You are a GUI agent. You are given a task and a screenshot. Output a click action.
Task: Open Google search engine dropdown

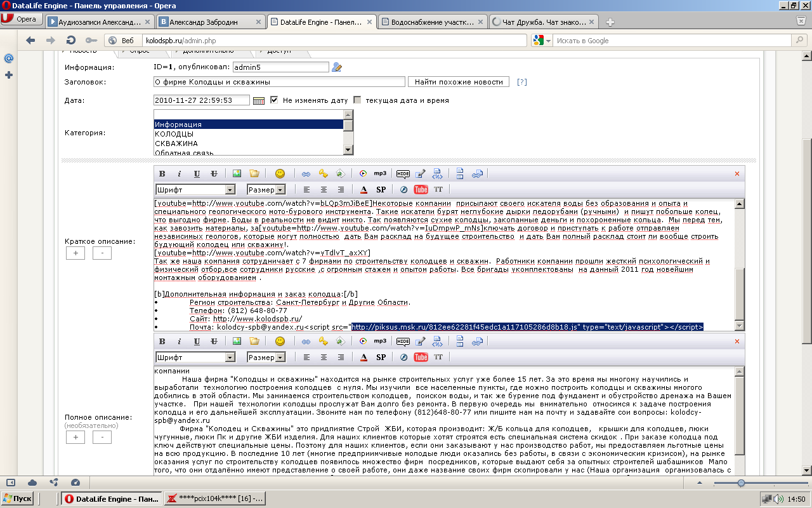point(542,41)
